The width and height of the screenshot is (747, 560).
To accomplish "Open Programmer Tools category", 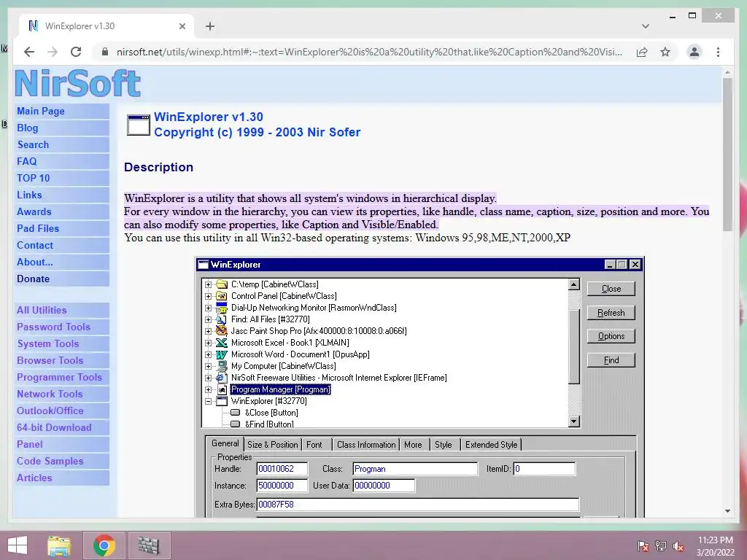I will pos(61,377).
